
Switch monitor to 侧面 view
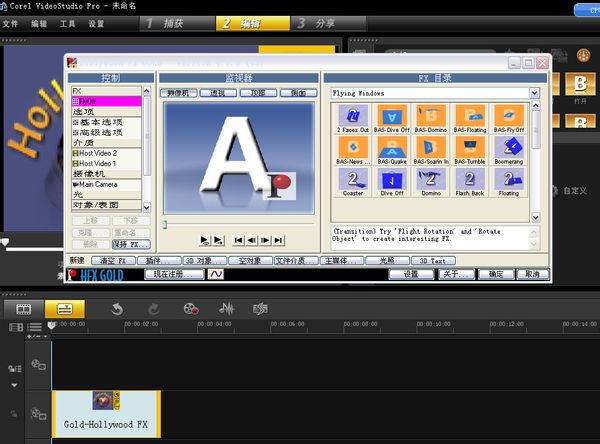click(298, 93)
